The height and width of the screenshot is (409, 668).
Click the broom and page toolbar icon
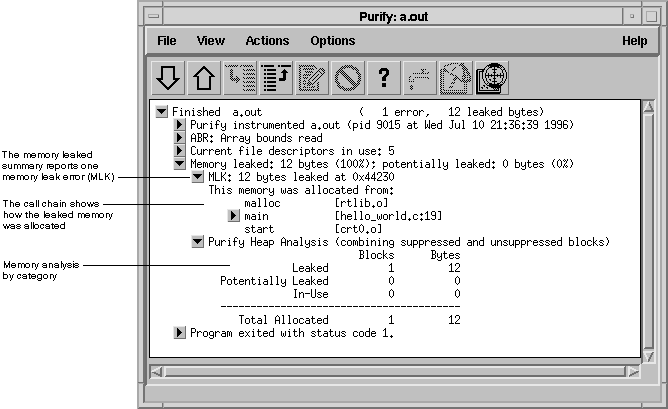[x=455, y=78]
